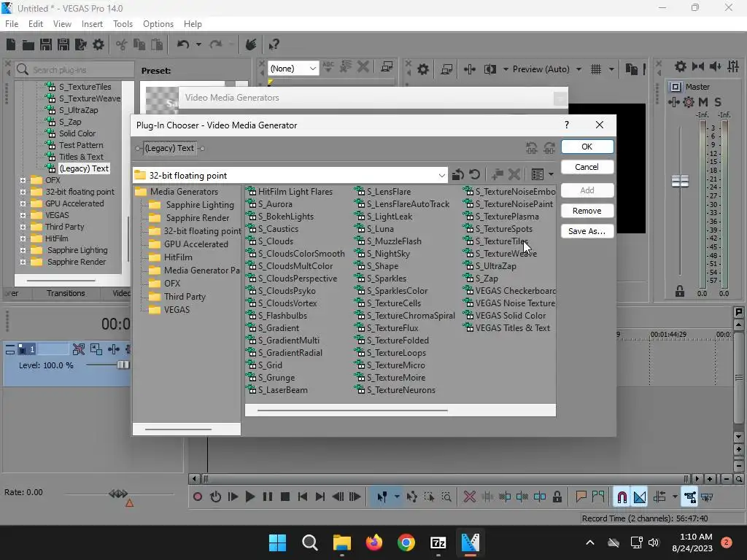Click Save As... in Plug-In Chooser
This screenshot has height=560, width=747.
(x=587, y=231)
